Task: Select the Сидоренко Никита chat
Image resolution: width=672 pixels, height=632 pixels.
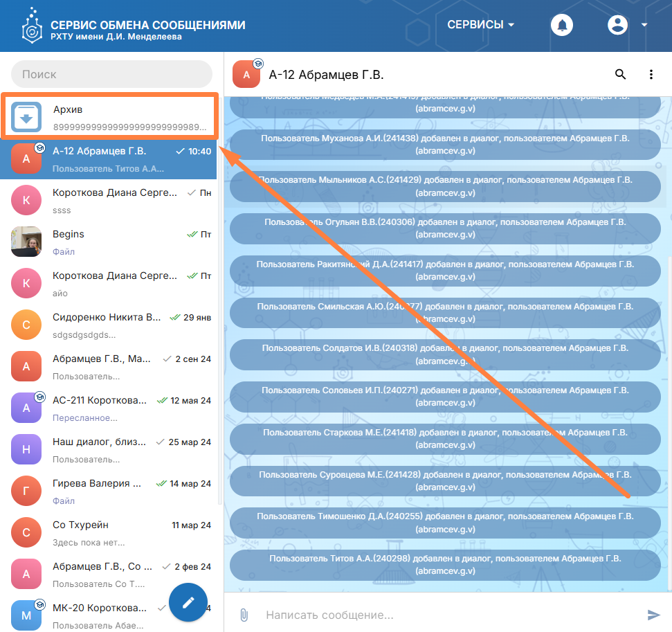Action: pos(111,325)
